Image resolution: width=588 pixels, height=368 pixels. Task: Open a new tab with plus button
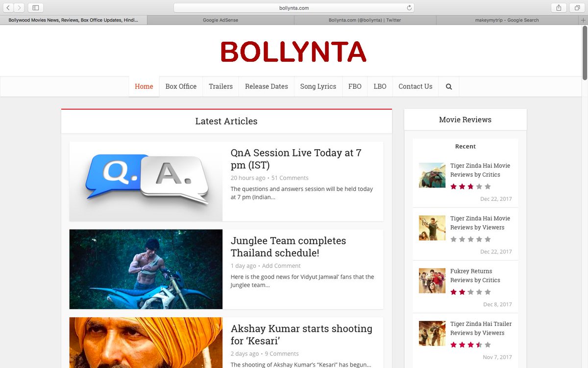[x=583, y=20]
